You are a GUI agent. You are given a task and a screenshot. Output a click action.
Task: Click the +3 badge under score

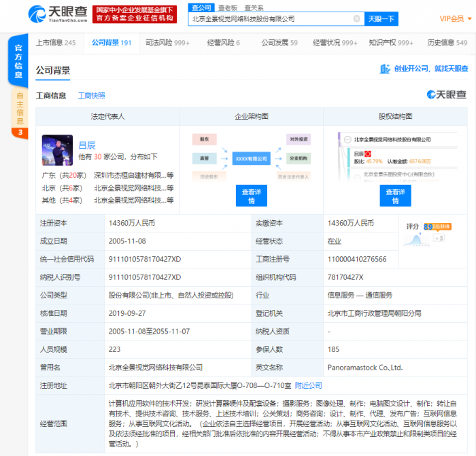[439, 239]
